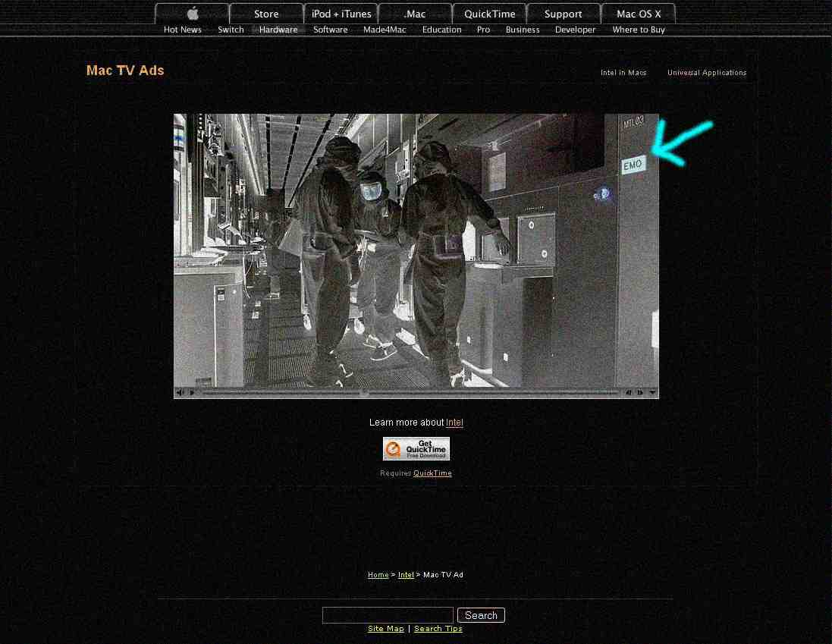Open the Software section
The height and width of the screenshot is (644, 832).
331,30
